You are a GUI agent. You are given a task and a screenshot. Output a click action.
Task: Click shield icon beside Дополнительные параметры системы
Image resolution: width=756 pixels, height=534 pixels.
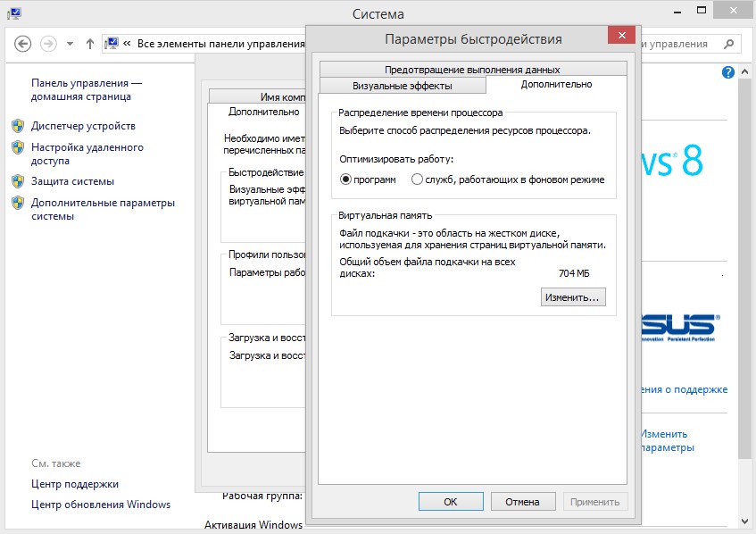pos(18,203)
